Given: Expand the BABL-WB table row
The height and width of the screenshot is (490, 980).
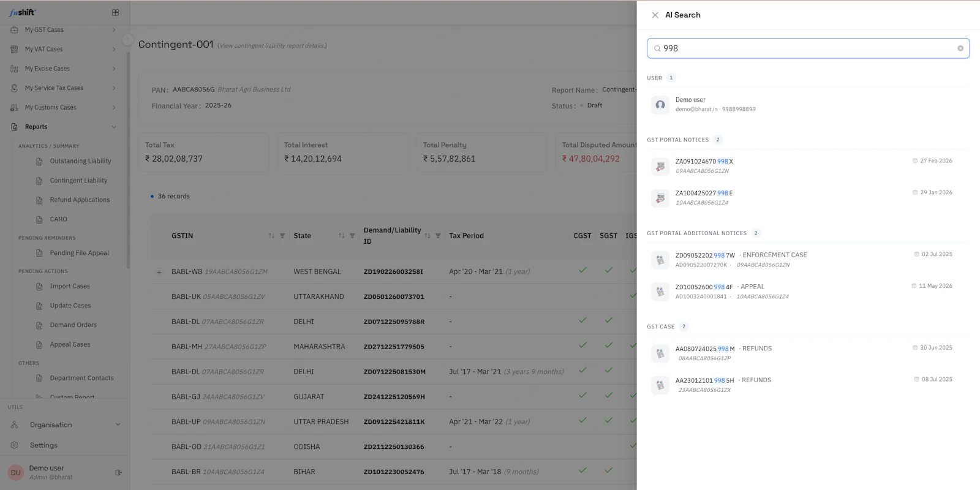Looking at the screenshot, I should point(159,272).
